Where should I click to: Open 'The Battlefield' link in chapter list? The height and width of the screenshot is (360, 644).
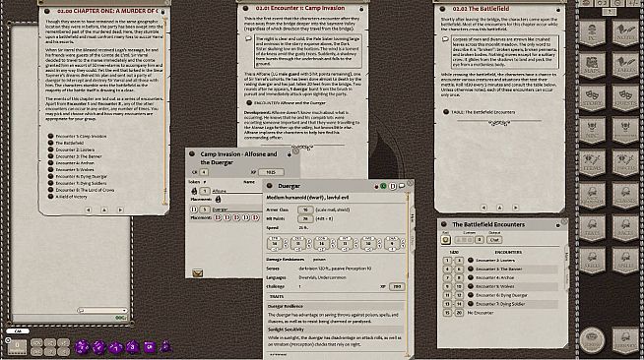(69, 143)
